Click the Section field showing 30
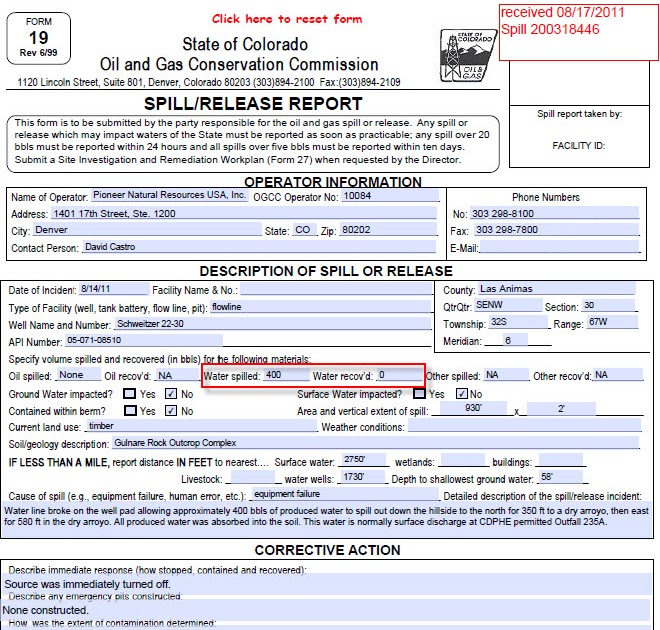The width and height of the screenshot is (660, 630). pyautogui.click(x=609, y=305)
